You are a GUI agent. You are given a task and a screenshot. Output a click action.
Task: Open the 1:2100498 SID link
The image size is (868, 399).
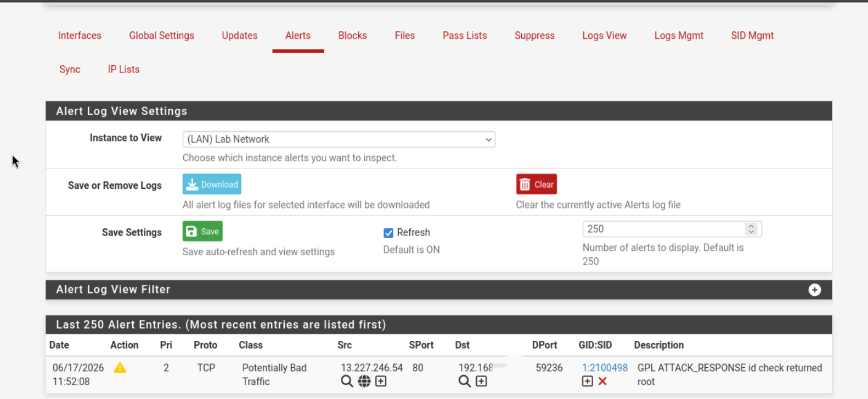coord(605,368)
